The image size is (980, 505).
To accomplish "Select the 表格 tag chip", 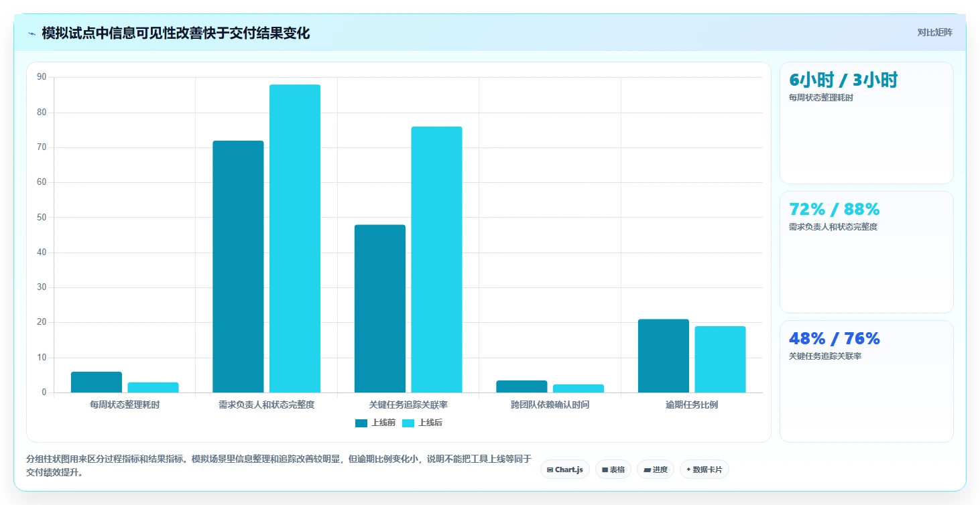I will [613, 470].
